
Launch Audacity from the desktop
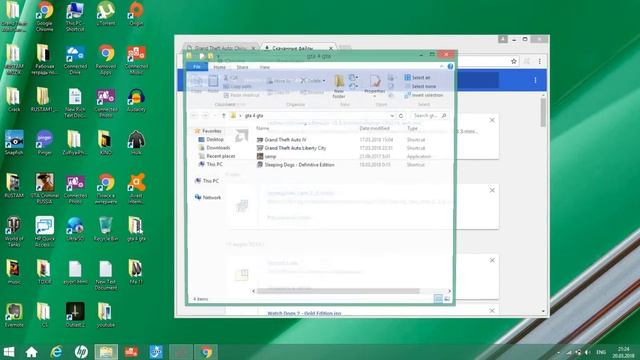(136, 100)
